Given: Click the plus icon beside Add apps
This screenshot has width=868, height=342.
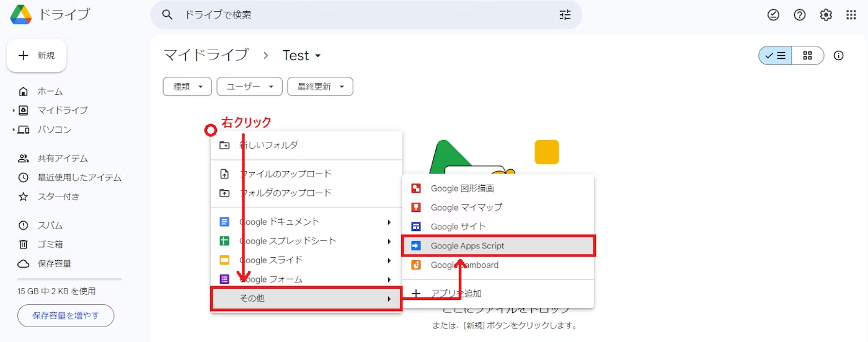Looking at the screenshot, I should pos(417,294).
